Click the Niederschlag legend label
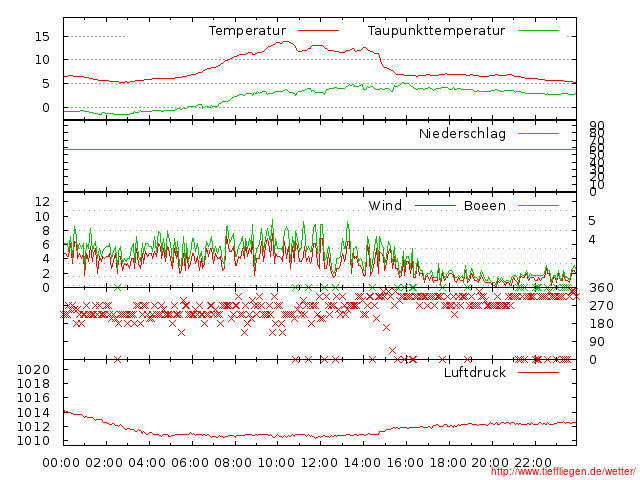The width and height of the screenshot is (640, 480). click(x=462, y=134)
